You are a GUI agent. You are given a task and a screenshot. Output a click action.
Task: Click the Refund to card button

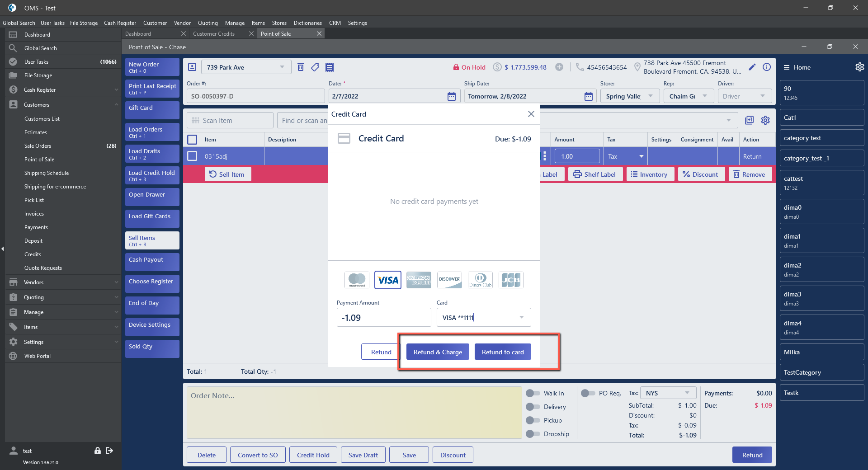[503, 352]
